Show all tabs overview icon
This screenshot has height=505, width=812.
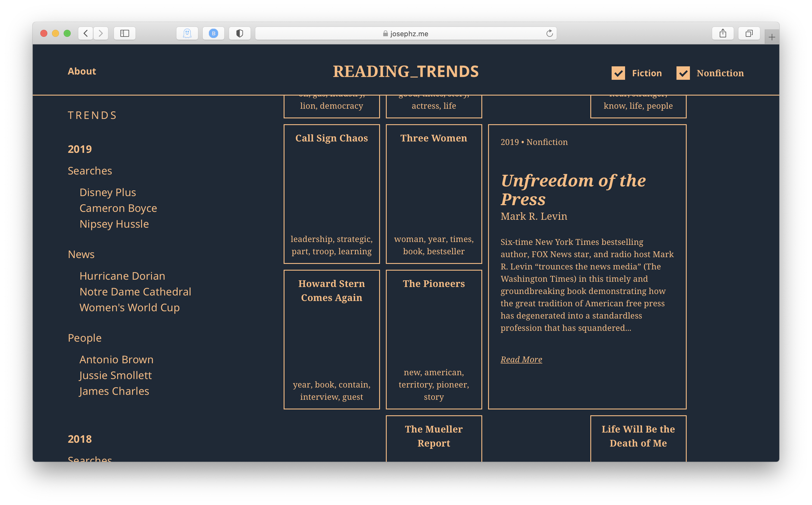pos(749,33)
